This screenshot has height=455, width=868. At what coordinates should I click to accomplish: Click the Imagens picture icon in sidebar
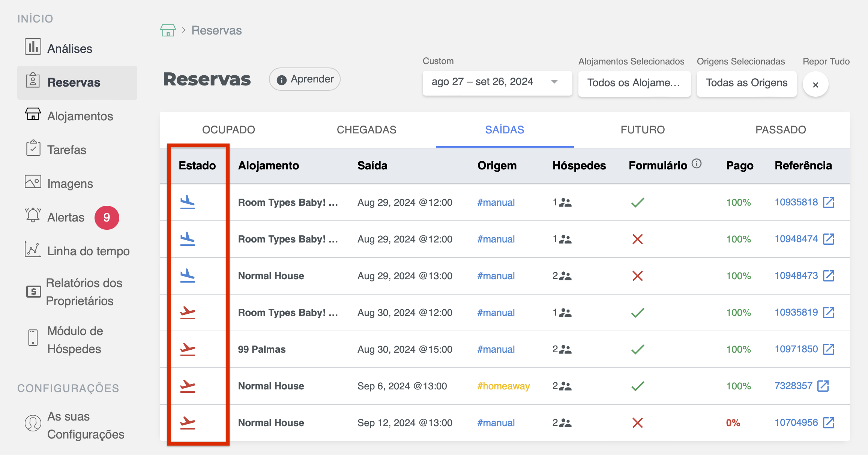33,182
